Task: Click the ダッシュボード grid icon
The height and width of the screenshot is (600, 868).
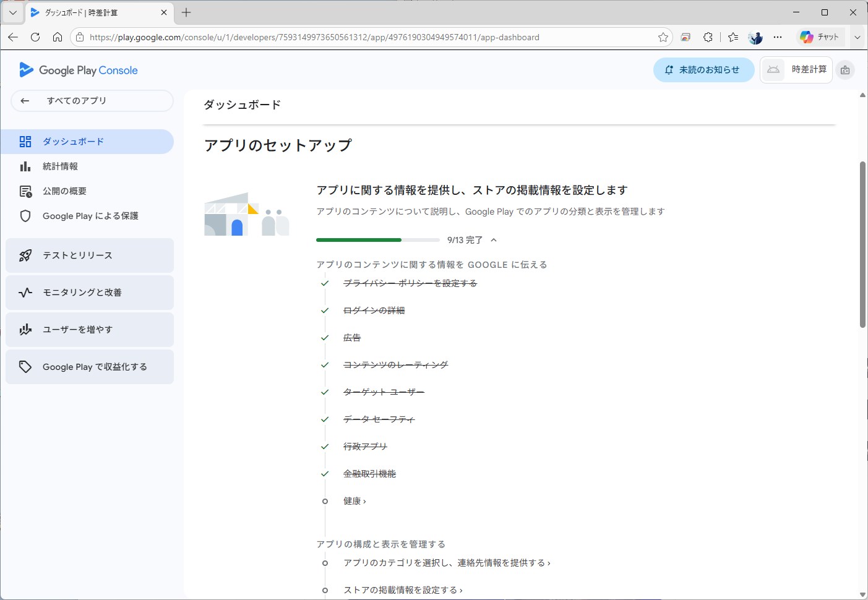Action: point(25,142)
